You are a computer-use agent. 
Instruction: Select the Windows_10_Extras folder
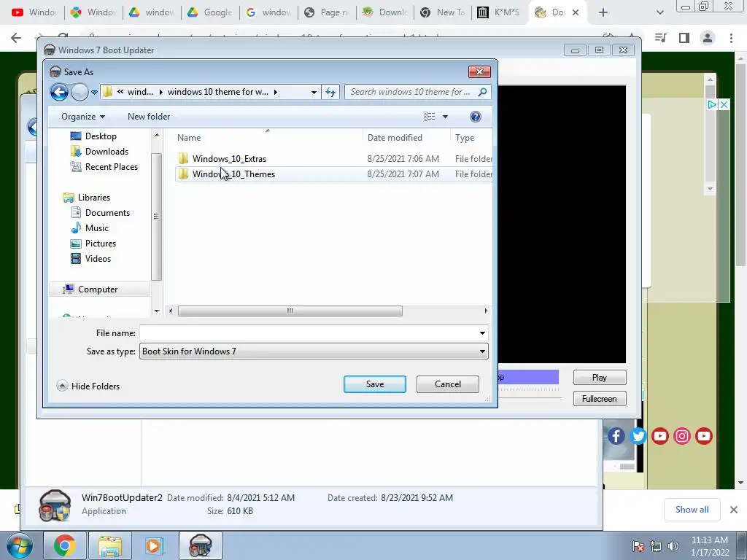tap(229, 158)
